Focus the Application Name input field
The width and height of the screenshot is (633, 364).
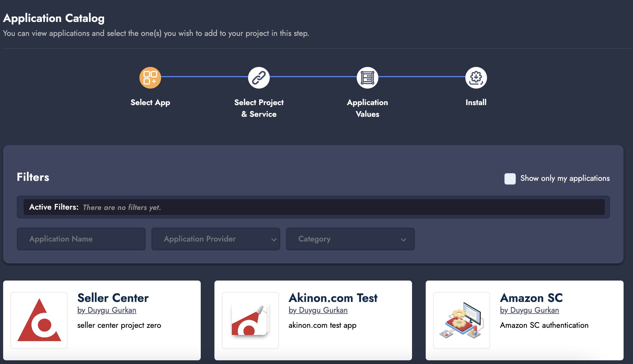[81, 239]
